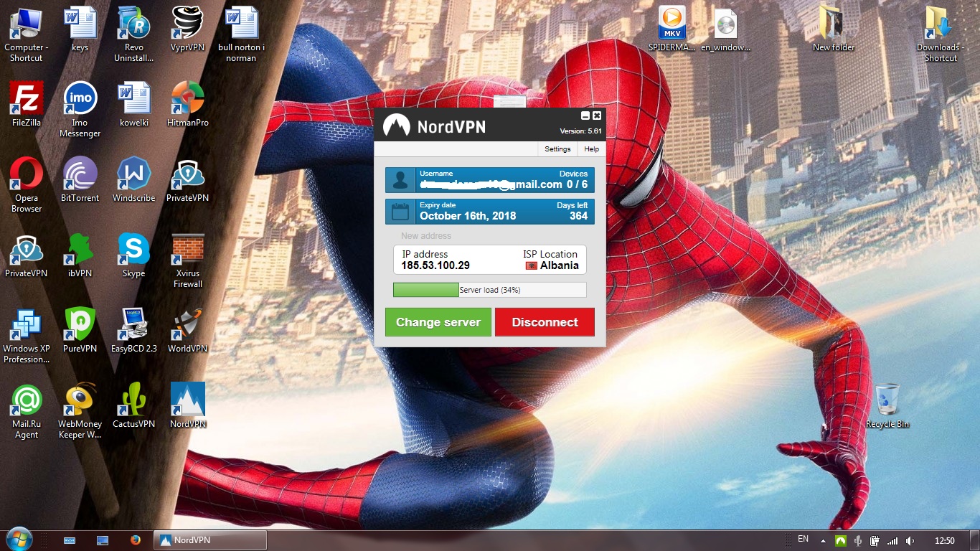Show hidden system tray icons
The height and width of the screenshot is (551, 980).
coord(823,540)
